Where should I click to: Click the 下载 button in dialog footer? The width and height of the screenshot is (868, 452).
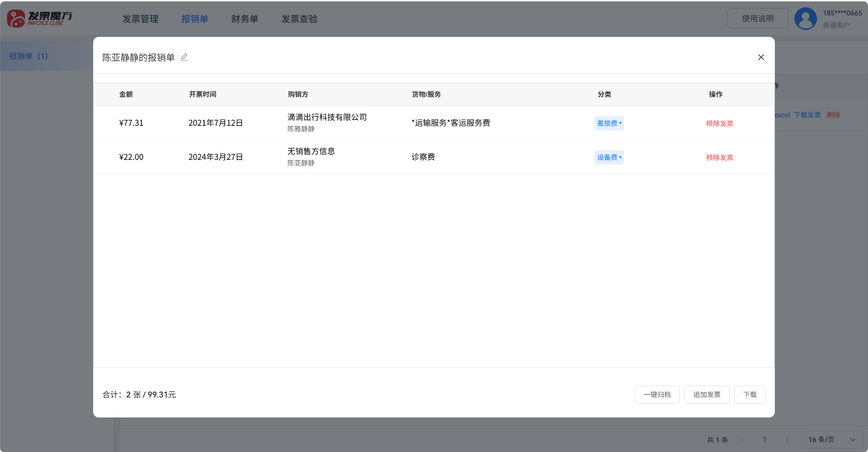(x=750, y=394)
